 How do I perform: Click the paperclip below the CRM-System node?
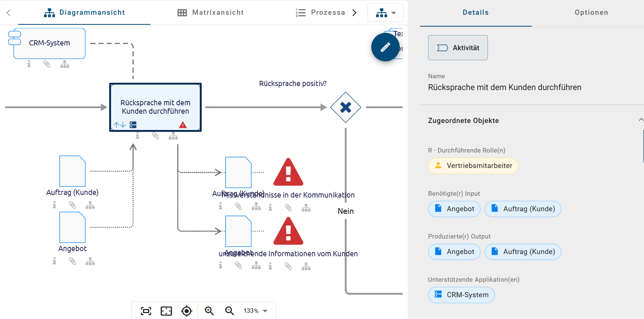(x=47, y=64)
